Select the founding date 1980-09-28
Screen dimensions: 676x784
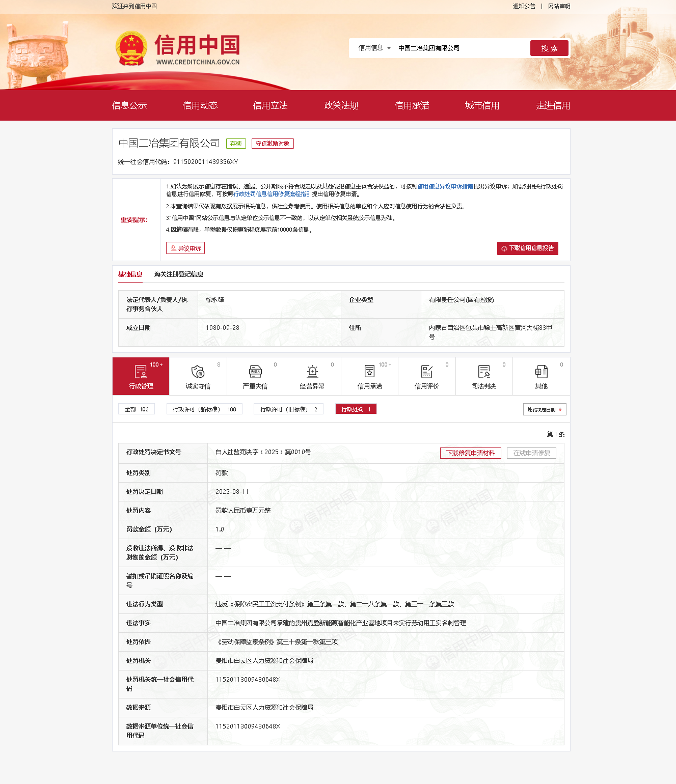point(223,328)
